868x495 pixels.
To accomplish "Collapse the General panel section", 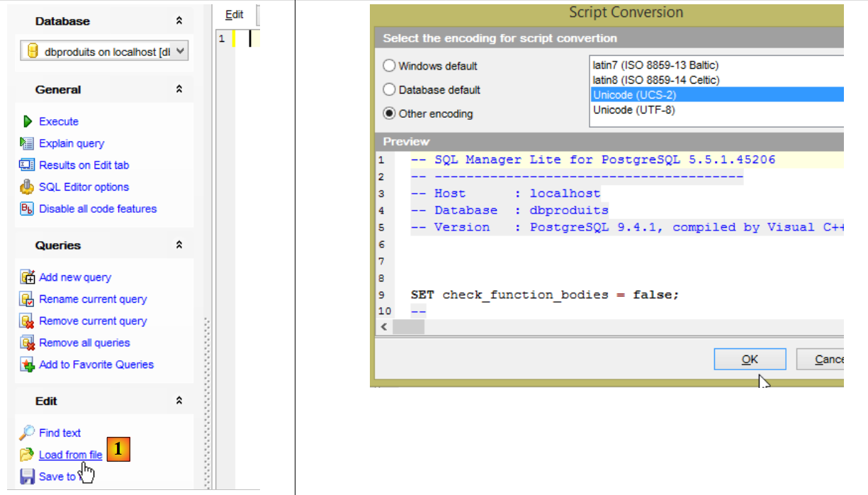I will coord(179,89).
